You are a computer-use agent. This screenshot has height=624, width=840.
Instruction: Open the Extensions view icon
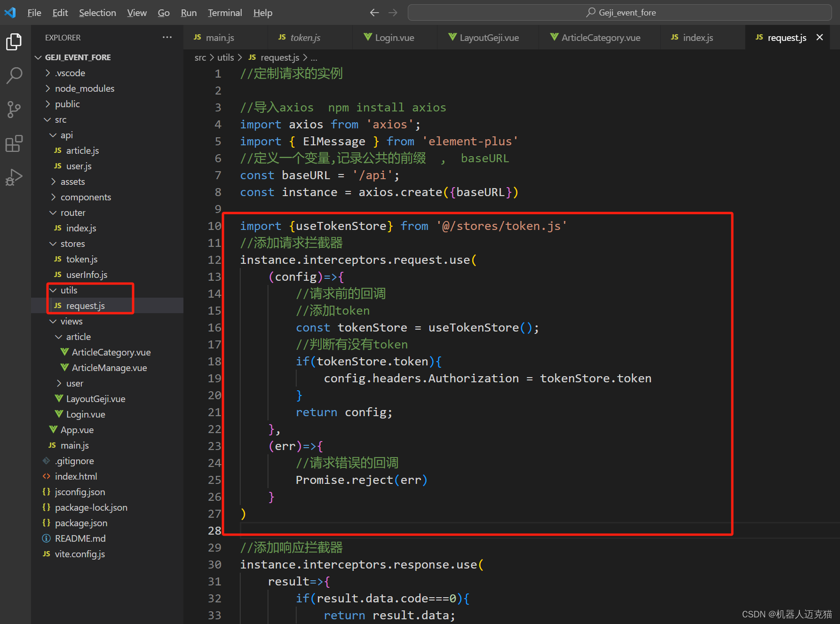14,143
